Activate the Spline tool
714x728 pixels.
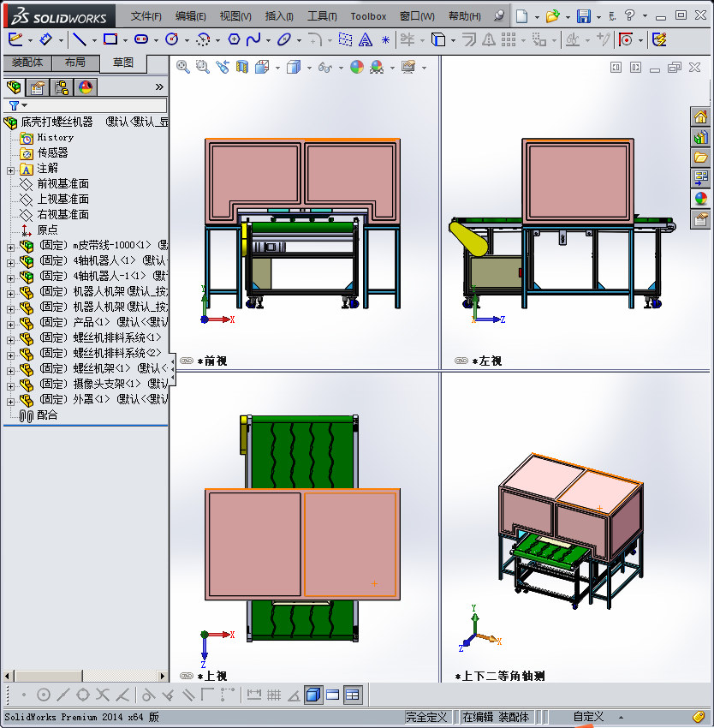click(253, 39)
